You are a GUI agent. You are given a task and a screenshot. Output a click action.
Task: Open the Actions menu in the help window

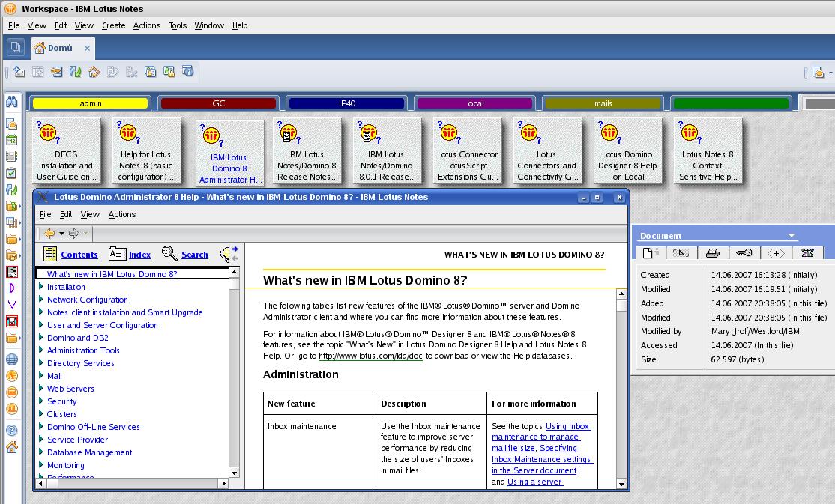[122, 214]
